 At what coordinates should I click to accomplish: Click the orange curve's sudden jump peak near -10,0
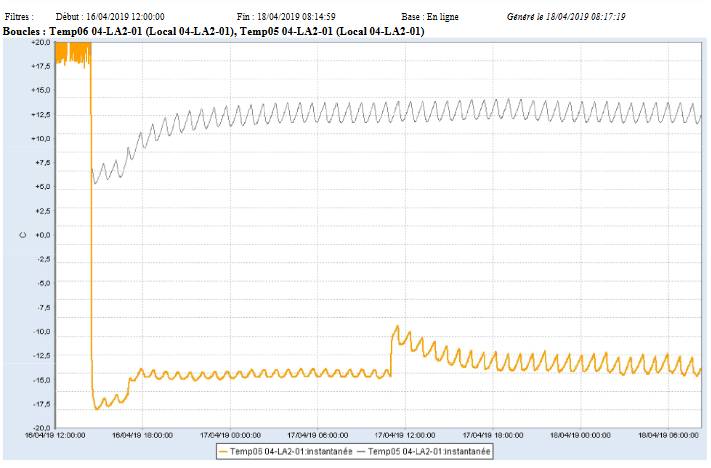[x=398, y=327]
